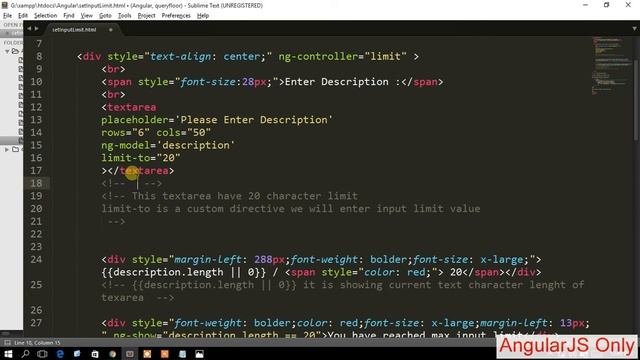The height and width of the screenshot is (360, 640).
Task: Open the Project menu
Action: coord(147,16)
